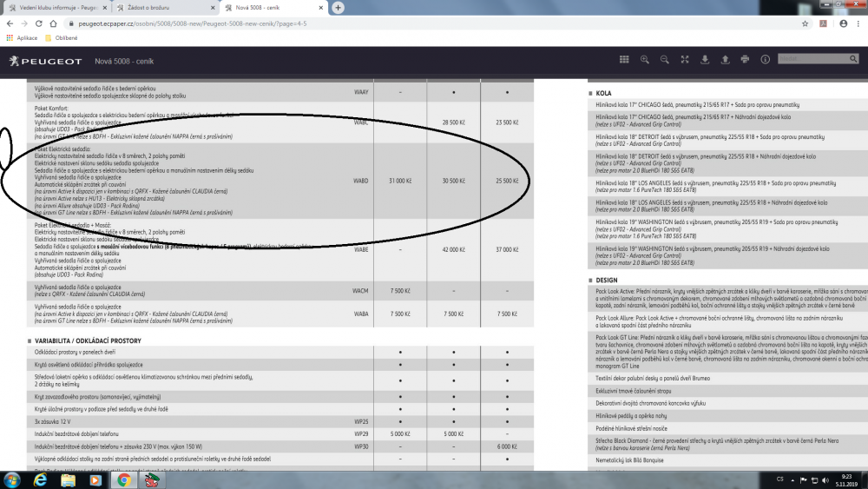Open the media player taskbar icon
The height and width of the screenshot is (489, 868).
pyautogui.click(x=95, y=480)
